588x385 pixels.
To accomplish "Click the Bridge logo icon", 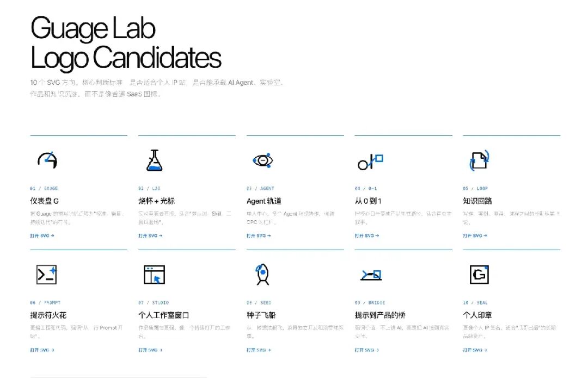I will tap(371, 275).
